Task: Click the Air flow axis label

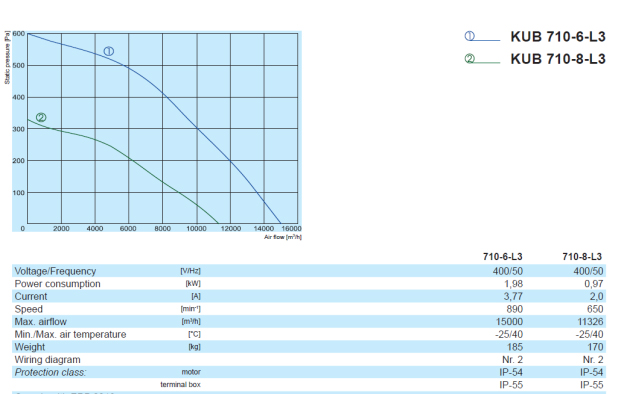Action: pyautogui.click(x=283, y=237)
